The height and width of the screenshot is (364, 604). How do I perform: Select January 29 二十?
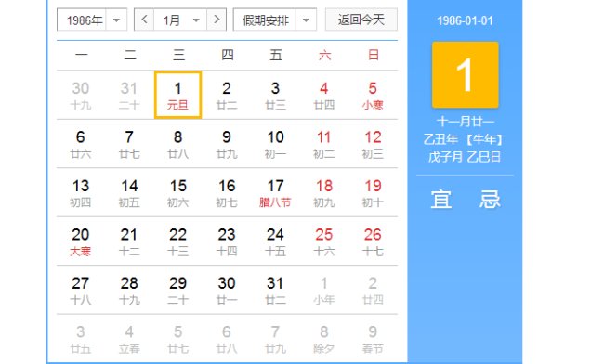coord(178,290)
